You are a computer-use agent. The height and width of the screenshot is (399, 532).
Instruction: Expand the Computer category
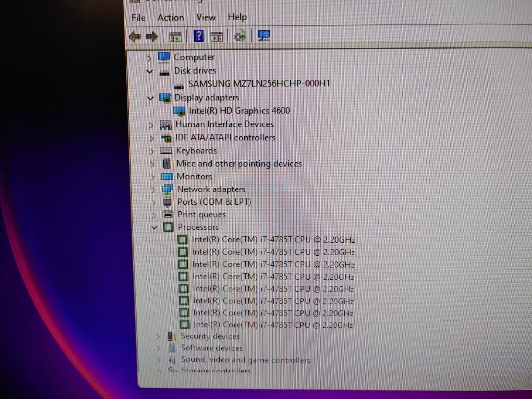click(149, 58)
